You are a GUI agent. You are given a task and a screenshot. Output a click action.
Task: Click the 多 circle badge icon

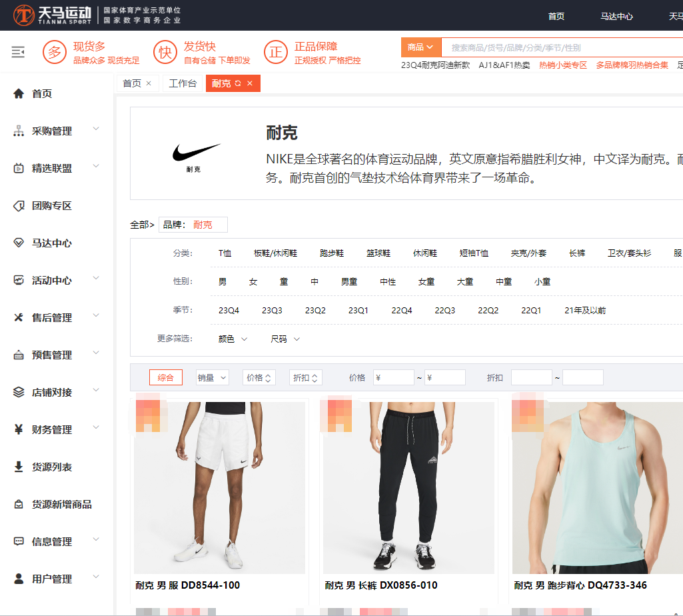[55, 52]
